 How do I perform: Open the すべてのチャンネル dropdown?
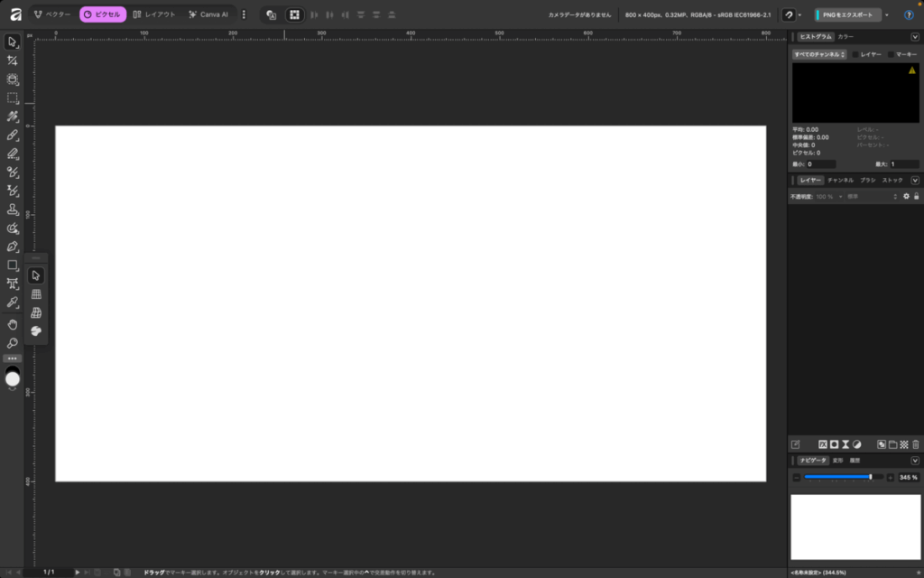tap(818, 55)
